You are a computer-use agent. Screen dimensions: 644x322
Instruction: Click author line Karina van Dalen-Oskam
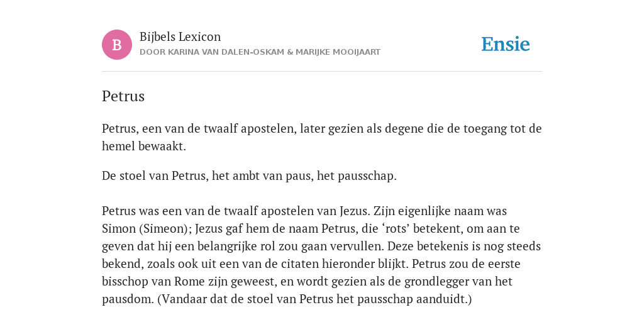click(x=225, y=52)
